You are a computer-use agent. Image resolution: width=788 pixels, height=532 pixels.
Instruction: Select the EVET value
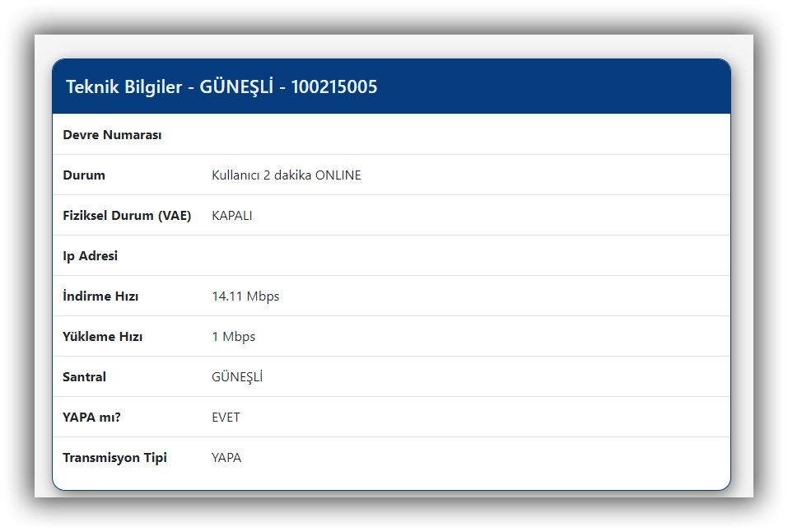pyautogui.click(x=226, y=418)
